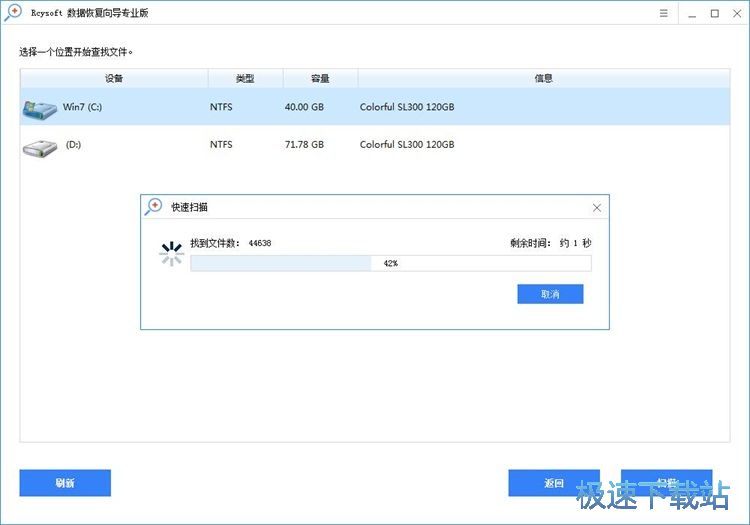Sort by 类型 column header
Viewport: 750px width, 525px height.
pyautogui.click(x=245, y=78)
